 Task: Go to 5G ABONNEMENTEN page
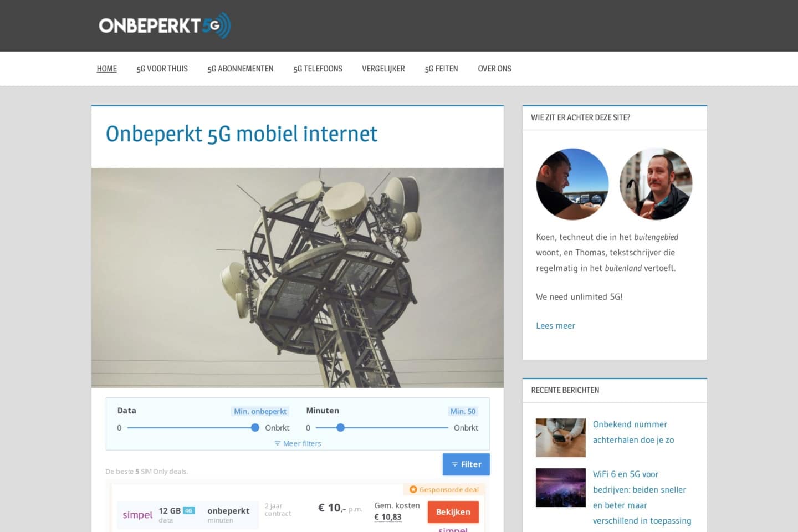tap(241, 69)
